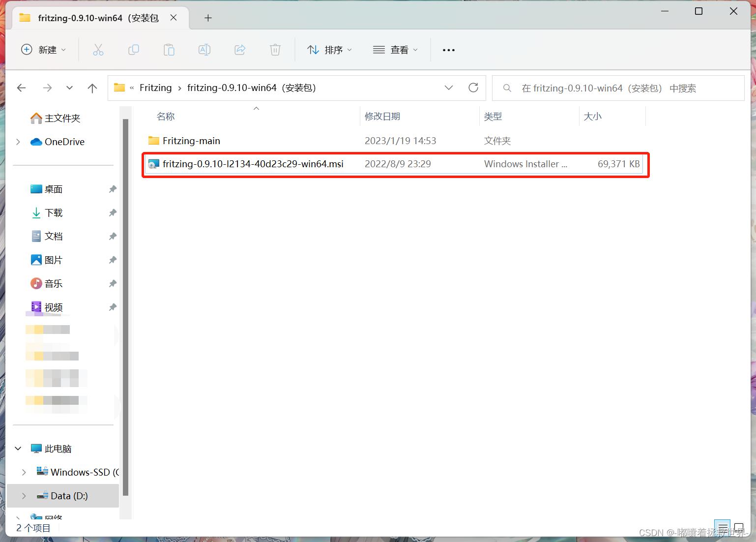This screenshot has width=756, height=542.
Task: Click the Share icon in toolbar
Action: [x=240, y=50]
